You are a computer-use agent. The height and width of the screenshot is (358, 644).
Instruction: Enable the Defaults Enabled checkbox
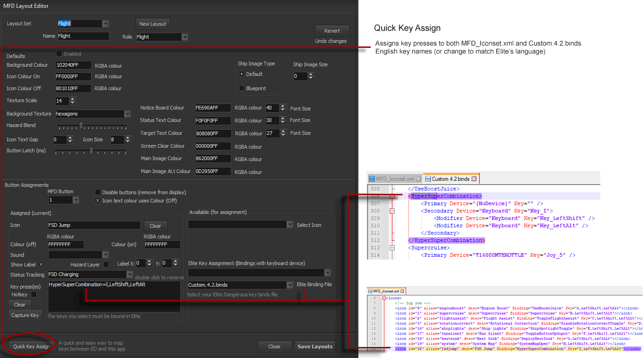click(59, 54)
